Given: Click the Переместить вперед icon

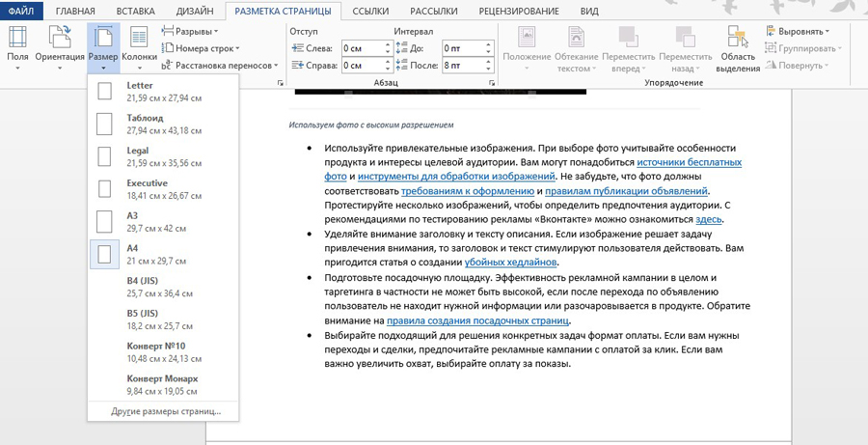Looking at the screenshot, I should 628,37.
